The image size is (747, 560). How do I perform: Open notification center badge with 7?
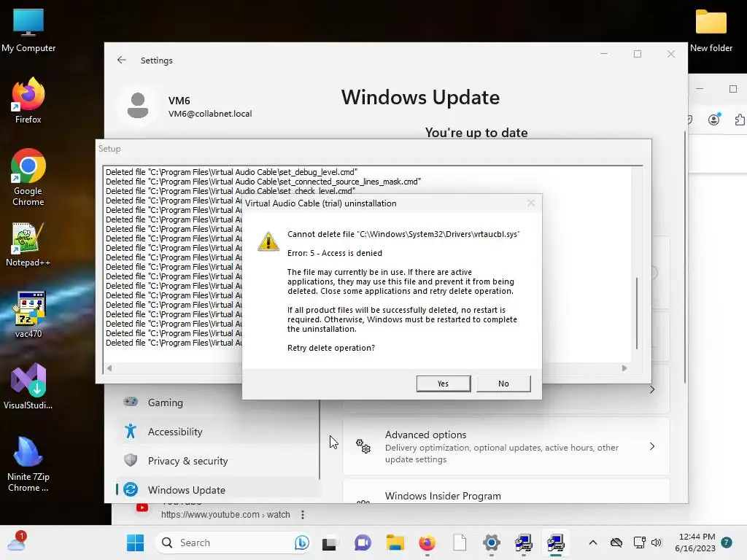(727, 542)
